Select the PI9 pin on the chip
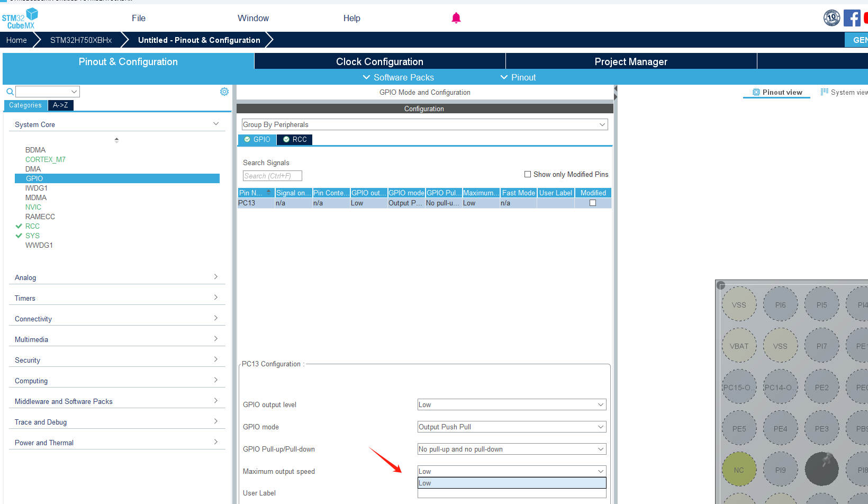 point(781,470)
